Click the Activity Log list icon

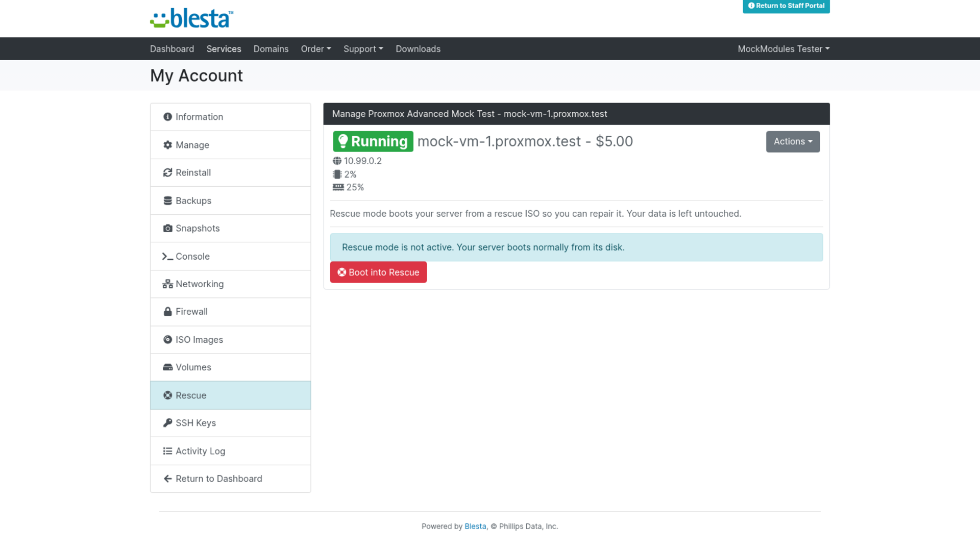click(167, 451)
